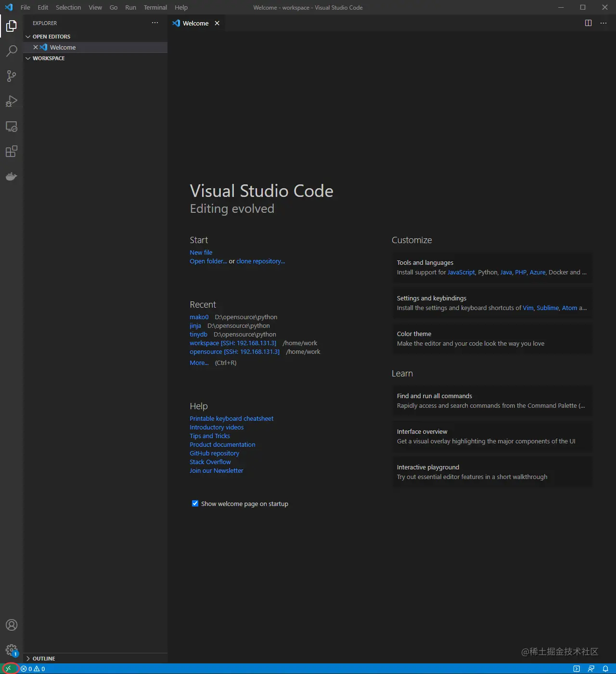The height and width of the screenshot is (674, 616).
Task: Click the More... recent link
Action: coord(199,363)
